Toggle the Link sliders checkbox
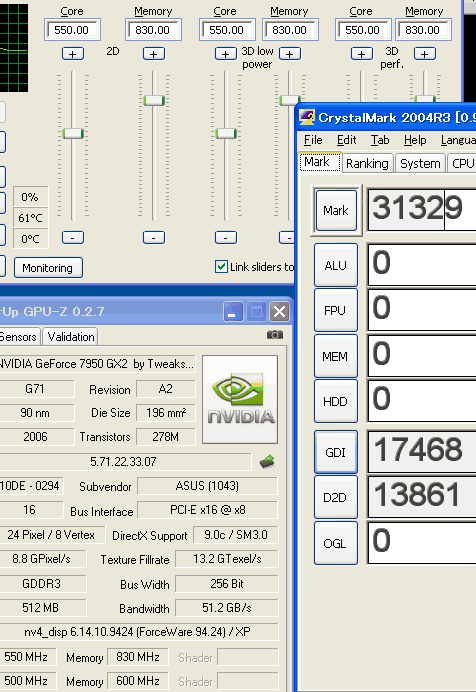This screenshot has width=476, height=692. click(x=221, y=267)
